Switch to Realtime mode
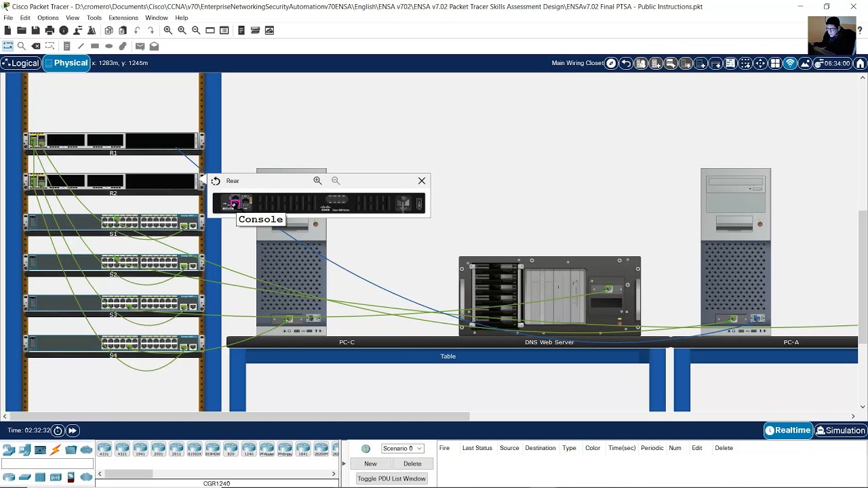 [788, 430]
